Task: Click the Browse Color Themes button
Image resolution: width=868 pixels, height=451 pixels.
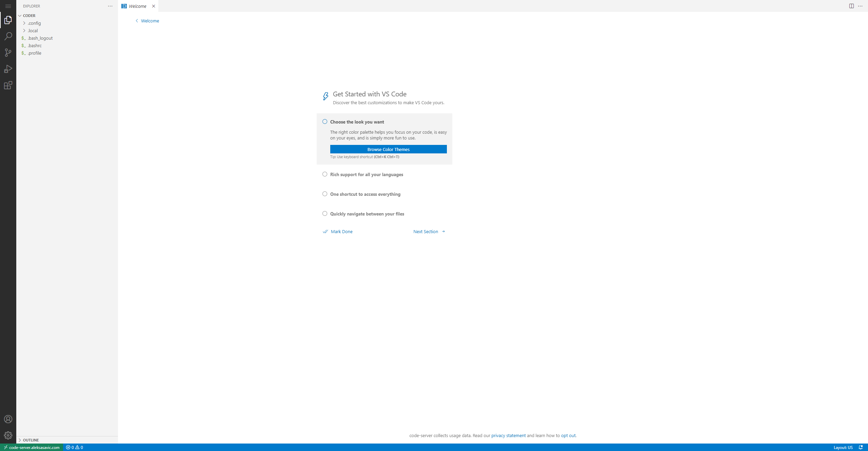Action: pyautogui.click(x=388, y=149)
